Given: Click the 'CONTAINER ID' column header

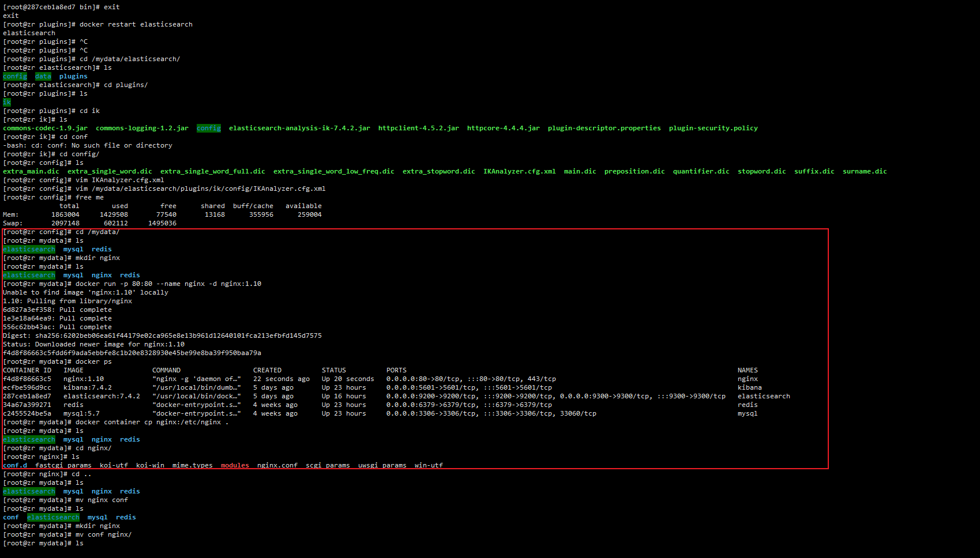Looking at the screenshot, I should click(27, 370).
